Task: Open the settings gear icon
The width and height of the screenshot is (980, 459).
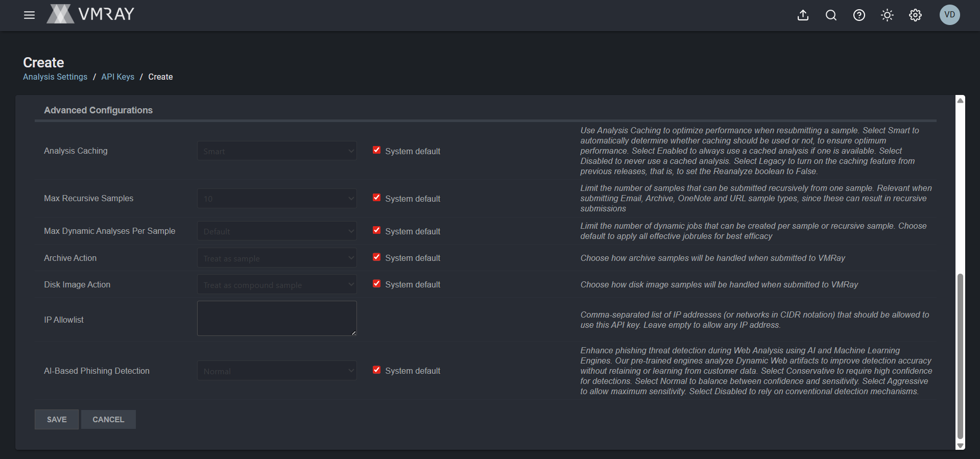Action: tap(915, 15)
